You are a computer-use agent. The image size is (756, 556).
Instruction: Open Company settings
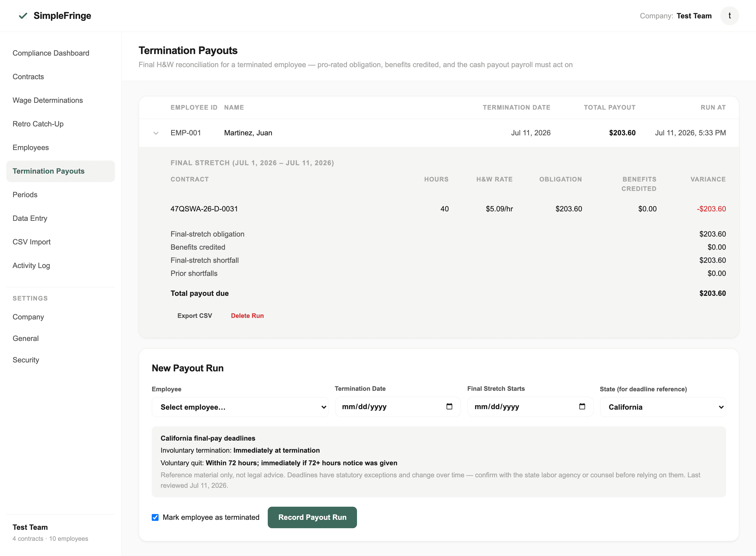point(28,317)
